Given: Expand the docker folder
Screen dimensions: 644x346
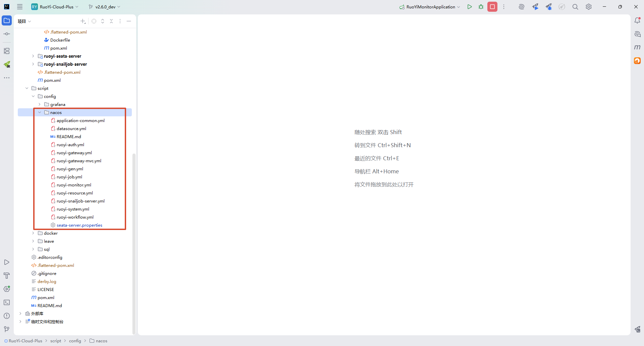Looking at the screenshot, I should (33, 233).
